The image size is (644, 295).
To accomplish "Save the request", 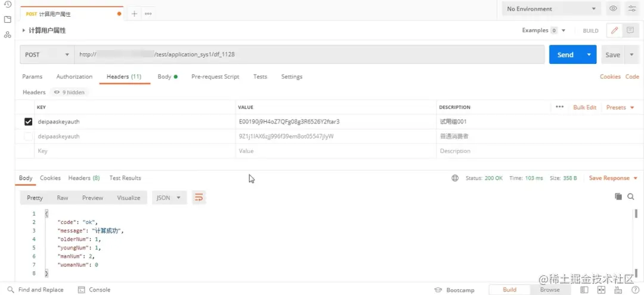I will pyautogui.click(x=613, y=54).
